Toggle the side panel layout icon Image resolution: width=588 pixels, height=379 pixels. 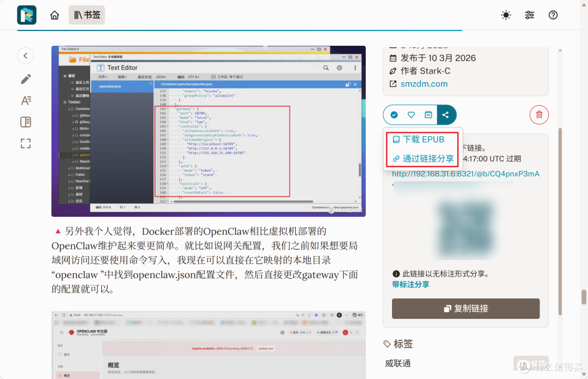(26, 122)
